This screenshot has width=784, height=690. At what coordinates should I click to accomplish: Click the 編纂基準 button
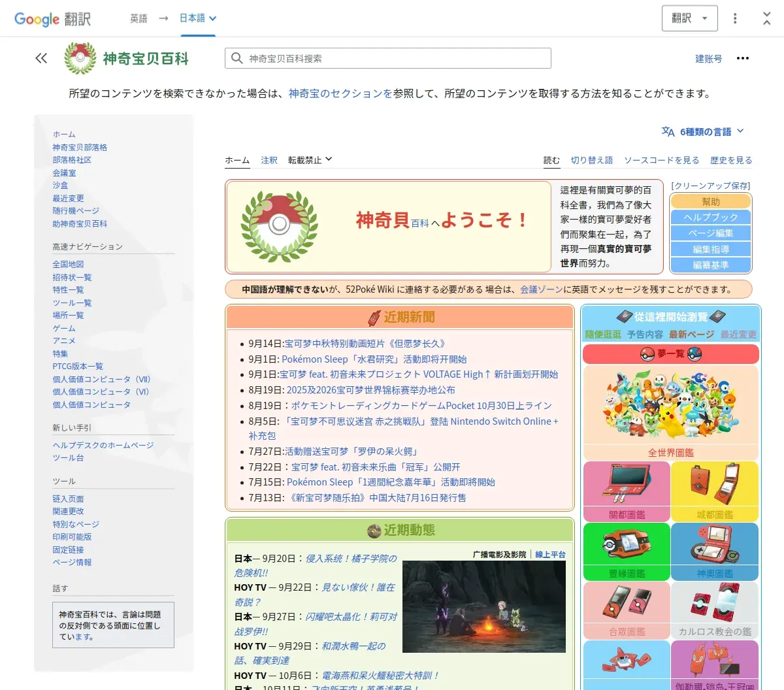[711, 265]
